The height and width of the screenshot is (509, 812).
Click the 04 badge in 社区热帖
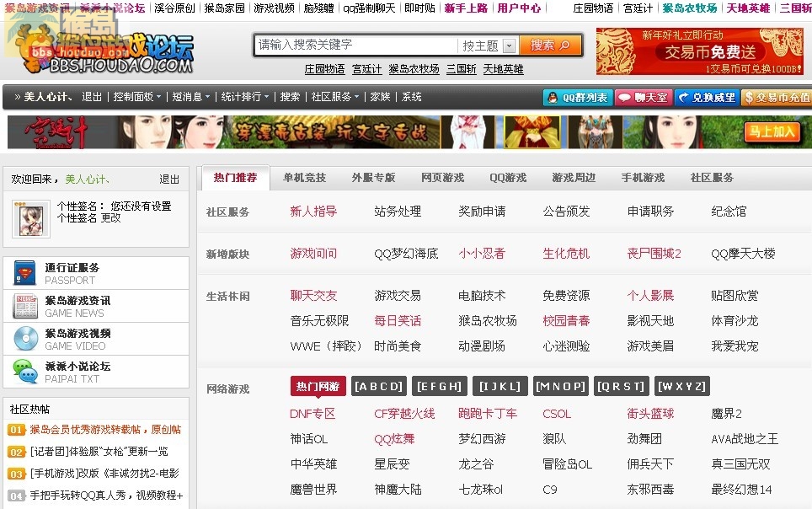pyautogui.click(x=17, y=496)
